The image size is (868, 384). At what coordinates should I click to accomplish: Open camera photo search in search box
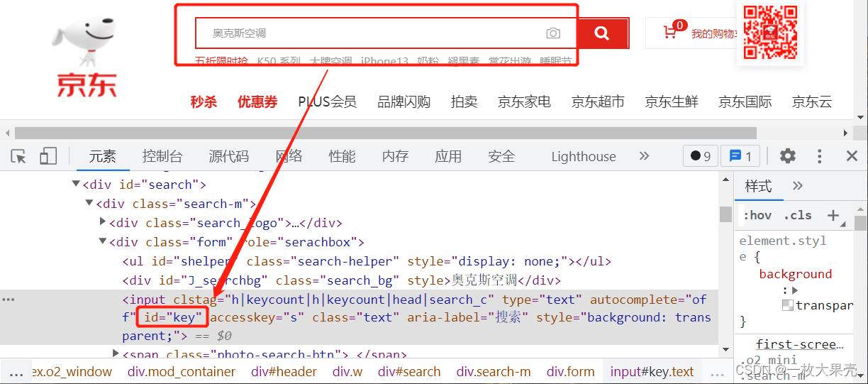pyautogui.click(x=553, y=33)
